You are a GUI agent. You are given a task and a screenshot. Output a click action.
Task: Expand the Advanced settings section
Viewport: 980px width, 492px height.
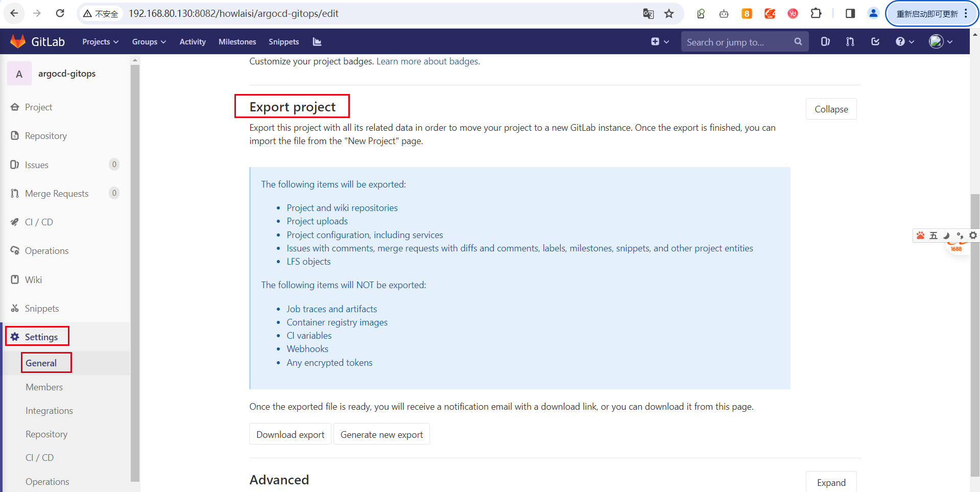[831, 482]
